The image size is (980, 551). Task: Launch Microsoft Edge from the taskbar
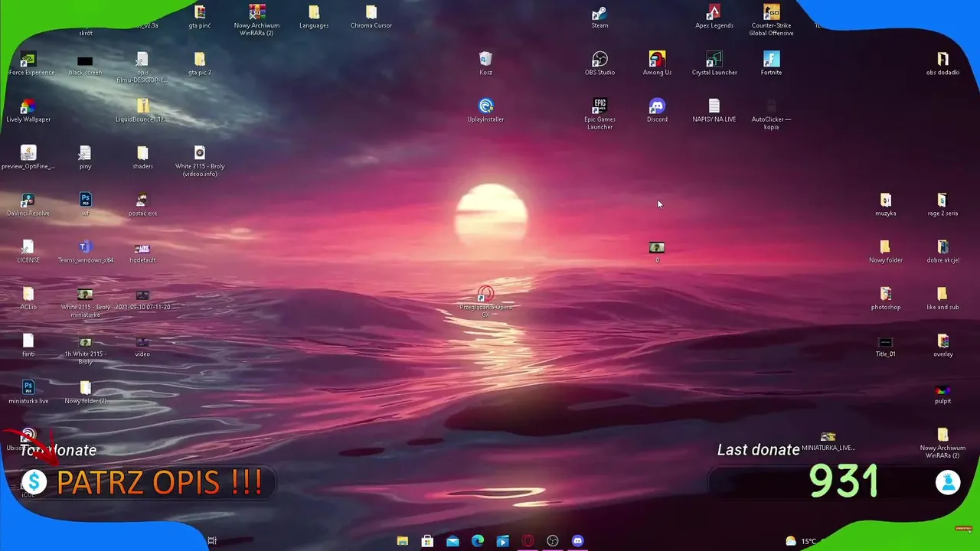(x=478, y=541)
